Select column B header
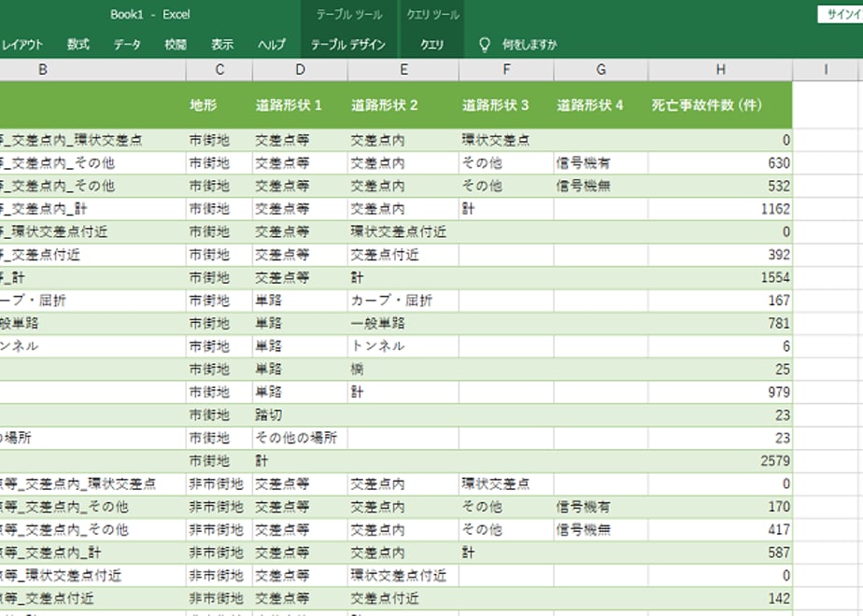The height and width of the screenshot is (616, 863). 43,70
